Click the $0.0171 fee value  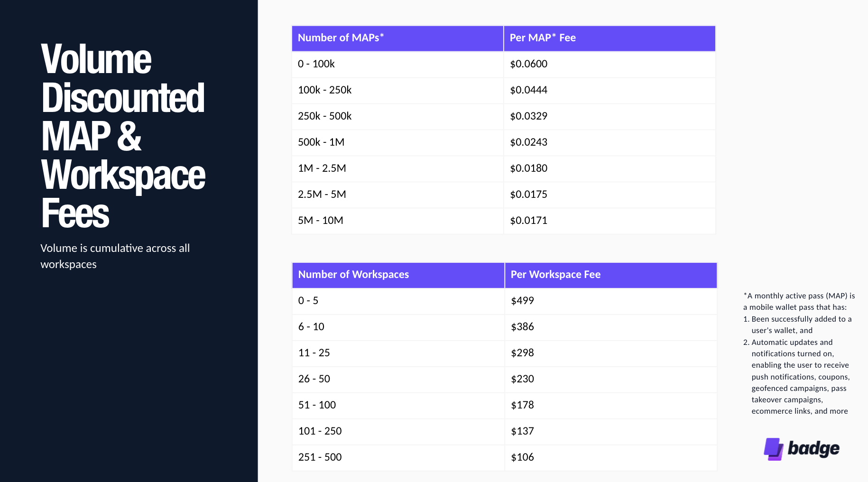[x=528, y=221]
